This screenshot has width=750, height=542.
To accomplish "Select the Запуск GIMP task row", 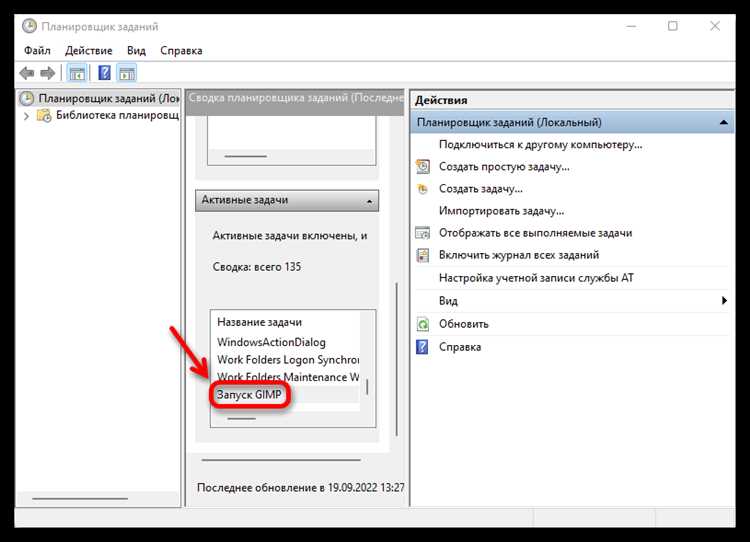I will [285, 395].
